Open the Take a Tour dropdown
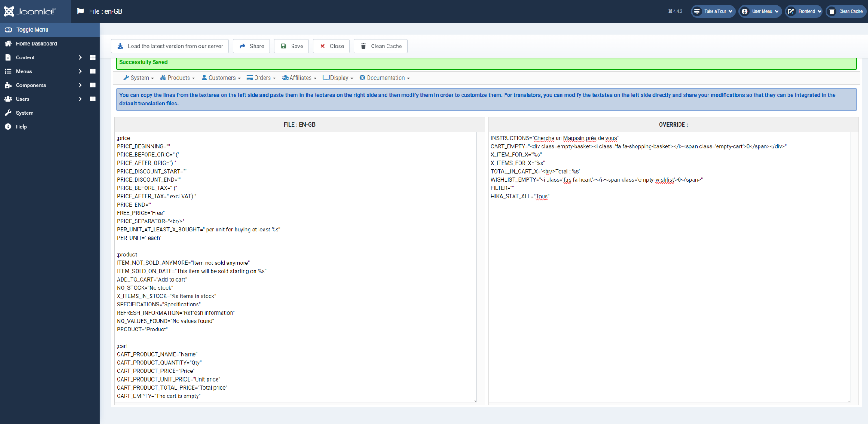The image size is (868, 424). tap(713, 11)
